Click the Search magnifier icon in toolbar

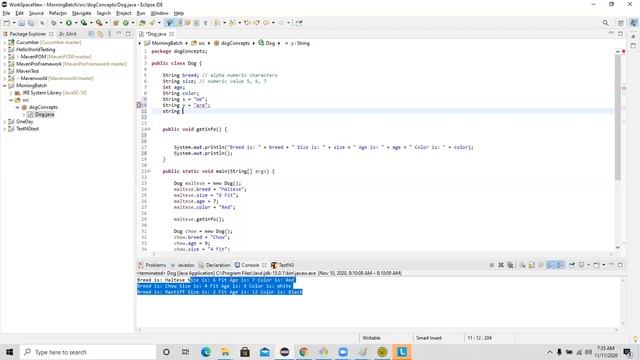point(605,23)
